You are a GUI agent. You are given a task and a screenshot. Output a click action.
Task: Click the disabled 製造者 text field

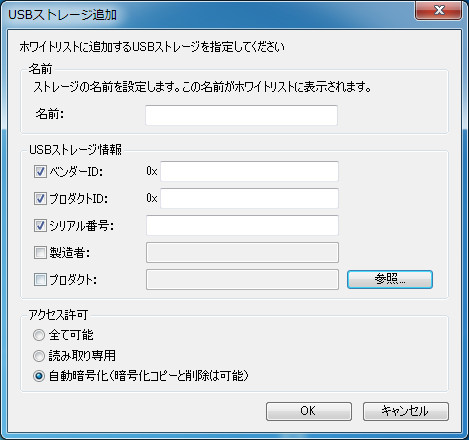click(x=242, y=252)
